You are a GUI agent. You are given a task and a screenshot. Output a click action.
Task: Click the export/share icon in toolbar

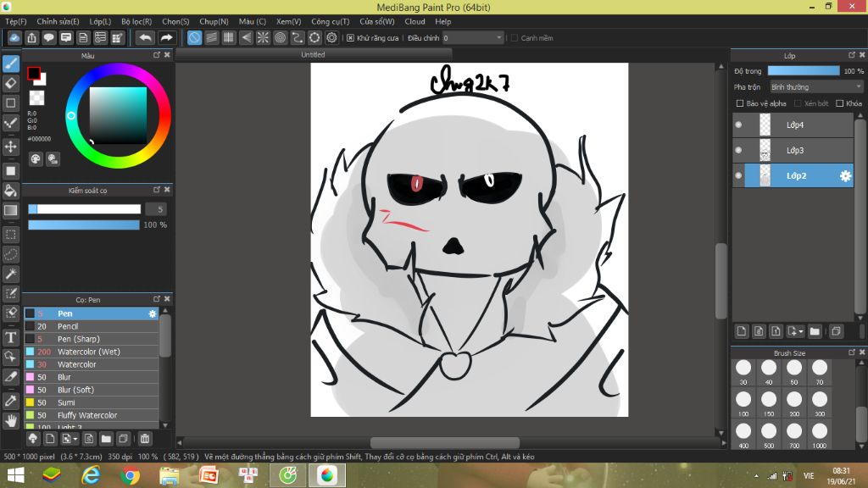(x=31, y=37)
